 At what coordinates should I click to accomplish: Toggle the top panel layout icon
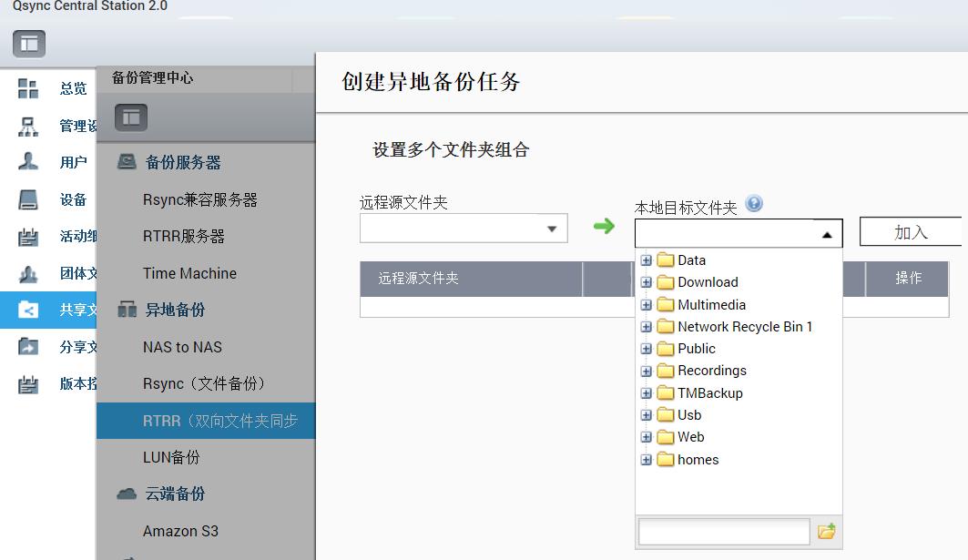(x=29, y=43)
